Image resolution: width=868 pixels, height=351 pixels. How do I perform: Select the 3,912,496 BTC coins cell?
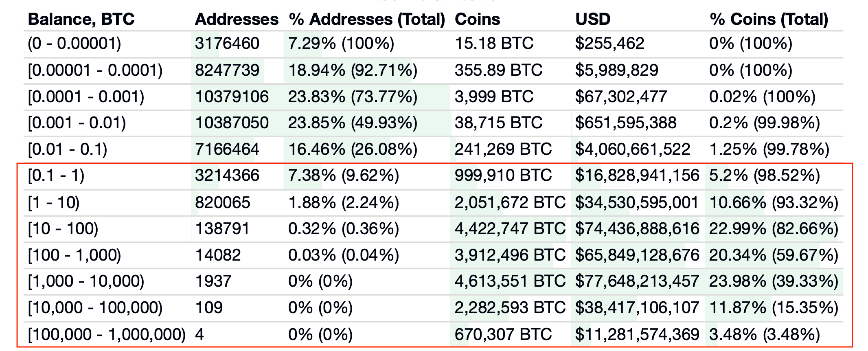click(x=510, y=255)
